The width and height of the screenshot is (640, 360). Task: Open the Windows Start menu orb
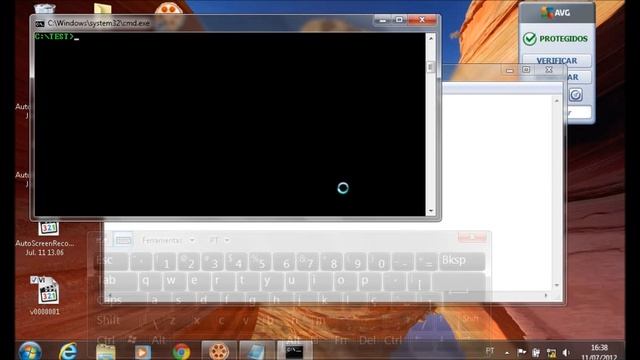pyautogui.click(x=30, y=351)
